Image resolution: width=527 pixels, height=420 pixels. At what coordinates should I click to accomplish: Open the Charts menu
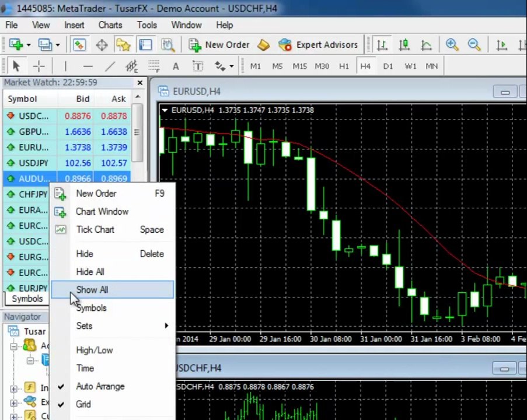pos(110,25)
